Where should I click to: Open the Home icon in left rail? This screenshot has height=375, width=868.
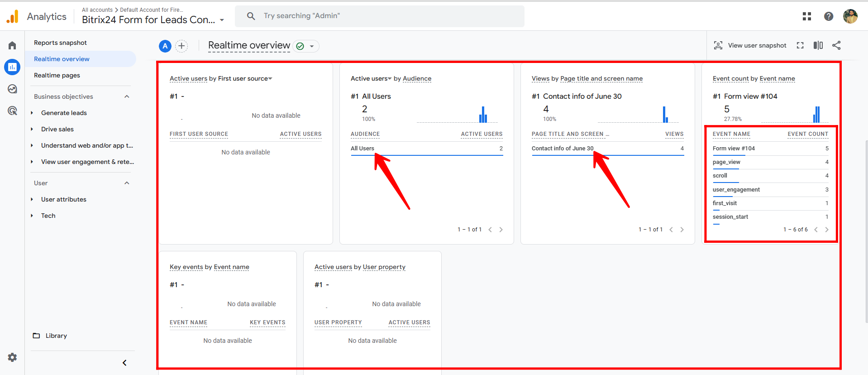(x=12, y=45)
